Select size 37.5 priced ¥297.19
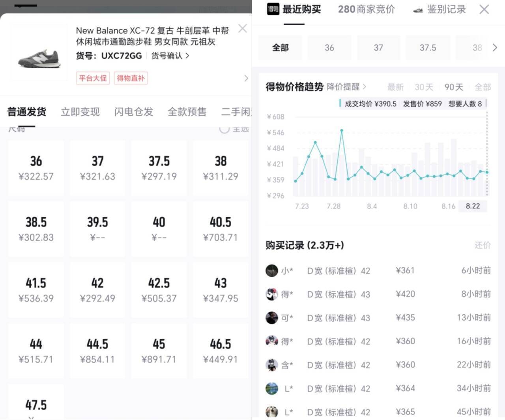505x420 pixels. tap(159, 168)
